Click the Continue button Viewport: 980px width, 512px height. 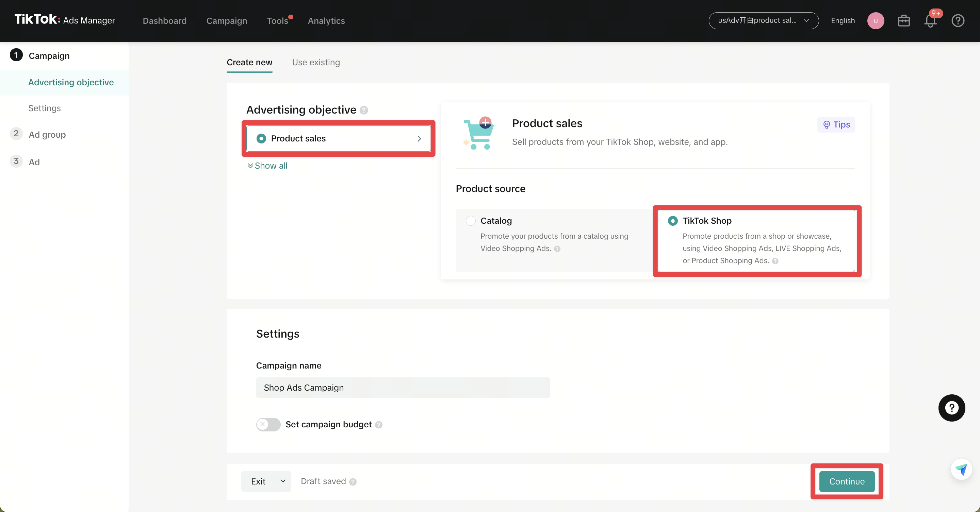847,481
